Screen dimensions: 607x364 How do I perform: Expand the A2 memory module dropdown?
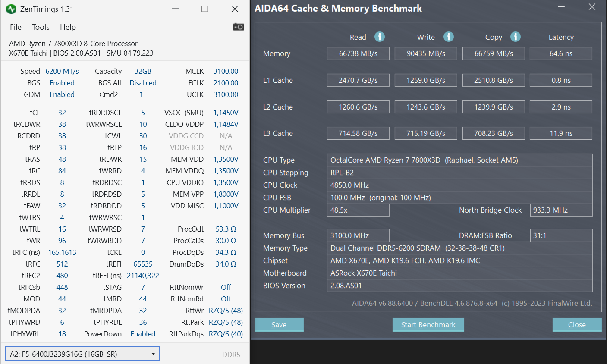[82, 354]
